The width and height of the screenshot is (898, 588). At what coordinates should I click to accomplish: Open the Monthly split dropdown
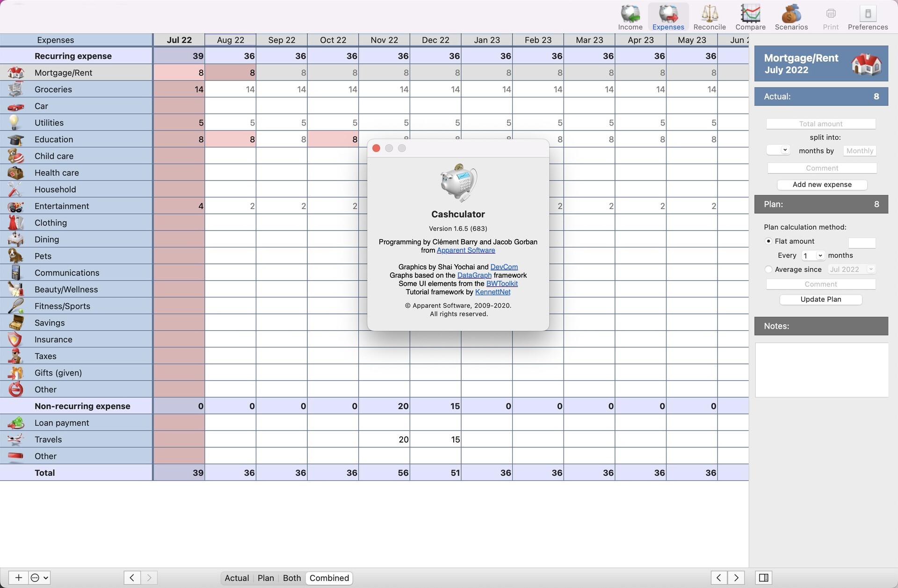(x=859, y=151)
